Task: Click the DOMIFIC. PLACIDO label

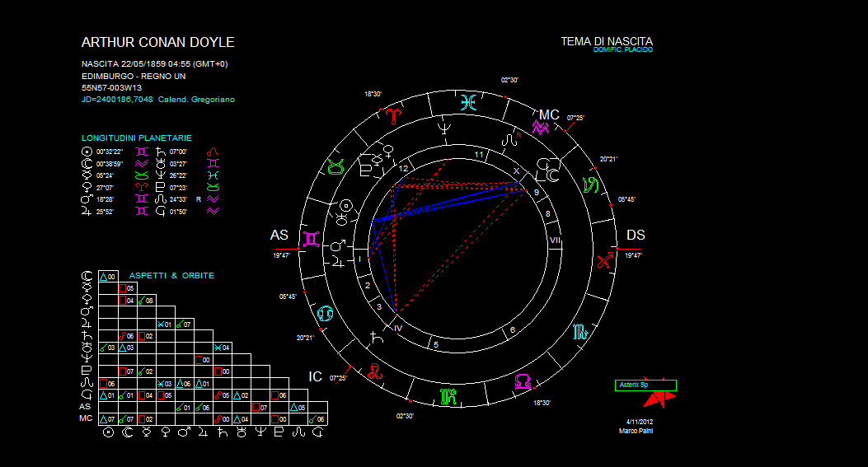Action: click(623, 49)
